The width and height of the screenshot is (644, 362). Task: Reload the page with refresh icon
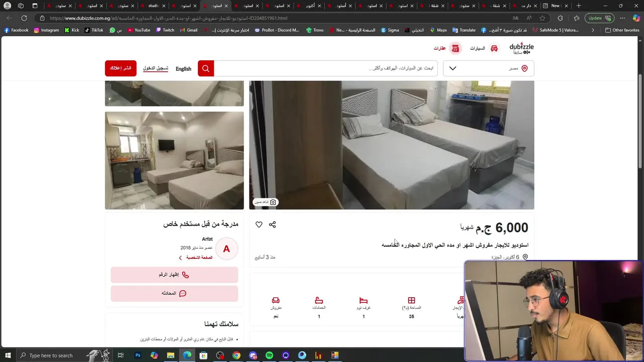24,18
